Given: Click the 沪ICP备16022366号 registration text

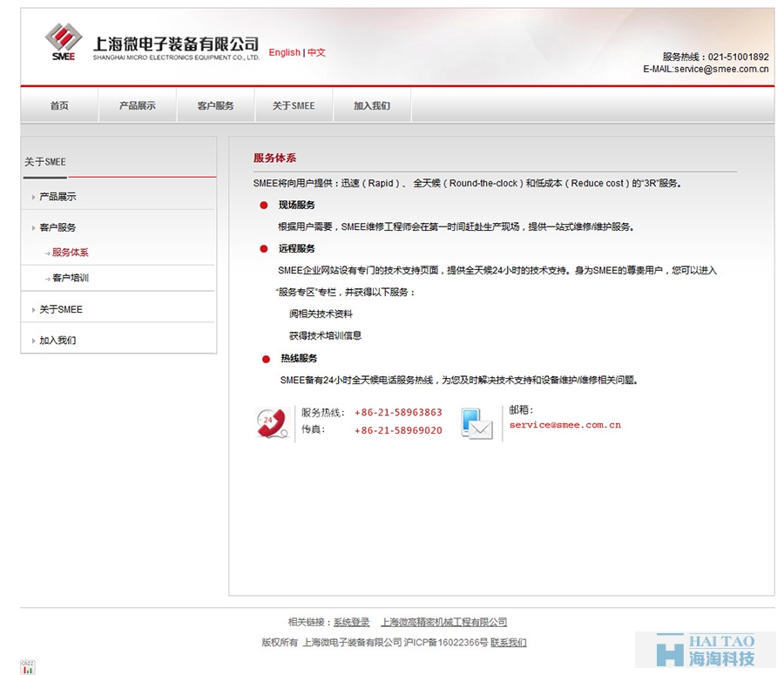Looking at the screenshot, I should tap(446, 643).
